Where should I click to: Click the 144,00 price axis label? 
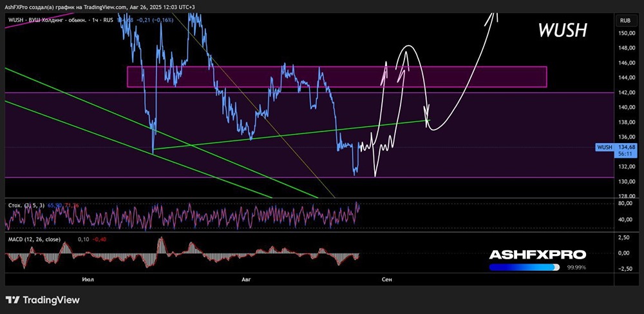[625, 77]
